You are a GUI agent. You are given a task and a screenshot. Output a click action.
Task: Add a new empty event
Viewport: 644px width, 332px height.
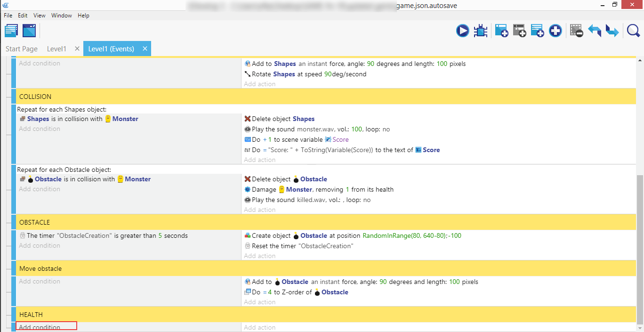501,31
